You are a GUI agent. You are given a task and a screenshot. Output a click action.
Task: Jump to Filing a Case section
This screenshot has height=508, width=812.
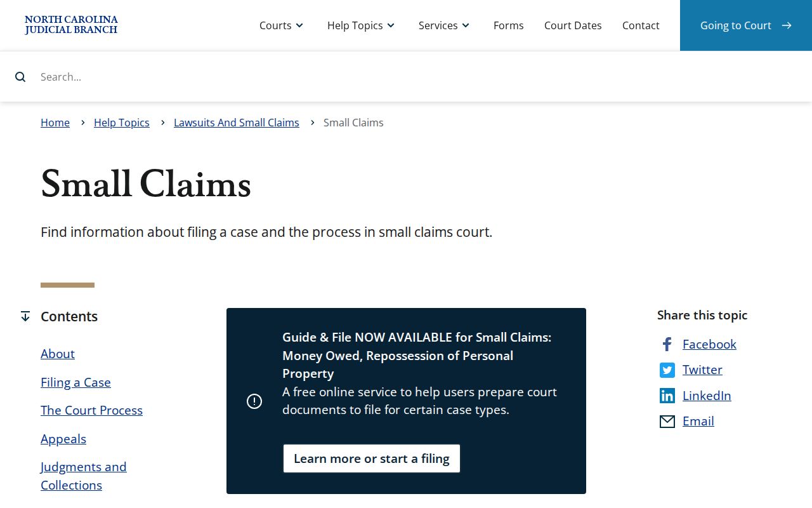coord(75,382)
